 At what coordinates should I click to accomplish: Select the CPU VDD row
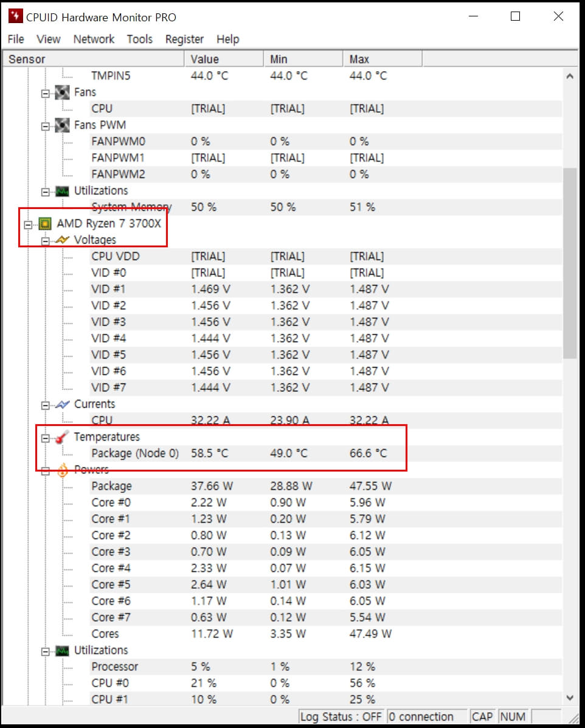[326, 256]
